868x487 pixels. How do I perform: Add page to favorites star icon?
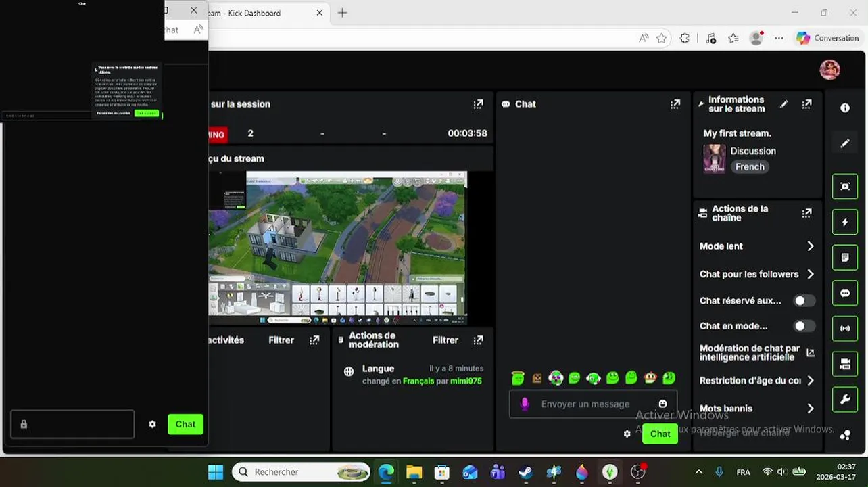(662, 39)
